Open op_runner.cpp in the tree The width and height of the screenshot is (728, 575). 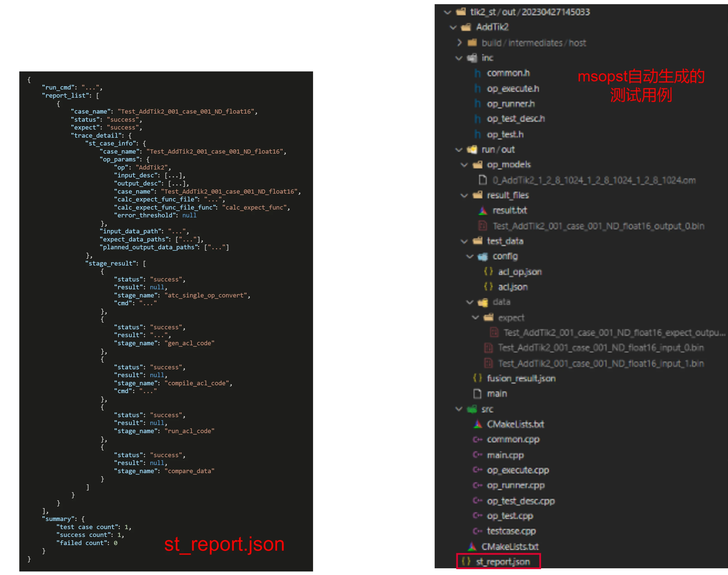[515, 485]
